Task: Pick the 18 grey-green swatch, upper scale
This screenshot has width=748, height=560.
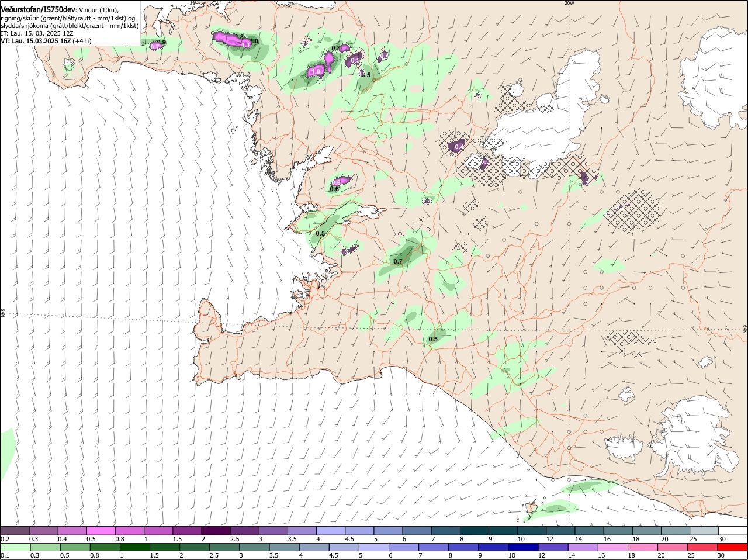Action: 648,530
